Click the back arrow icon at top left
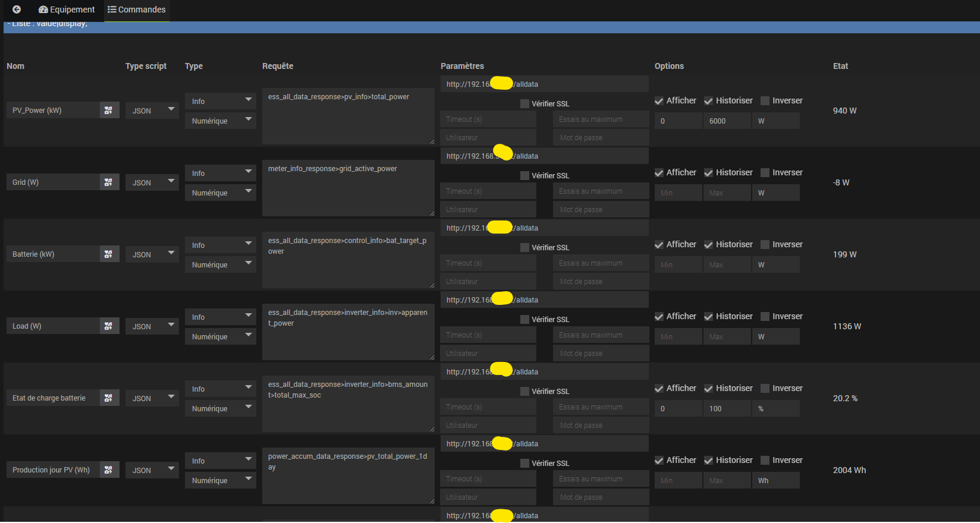Viewport: 980px width, 523px height. click(x=17, y=10)
